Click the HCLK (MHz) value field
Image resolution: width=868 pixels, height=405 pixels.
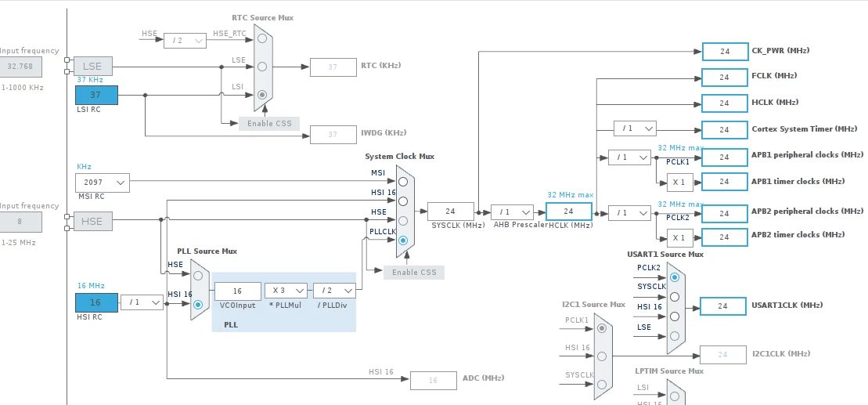click(x=568, y=212)
